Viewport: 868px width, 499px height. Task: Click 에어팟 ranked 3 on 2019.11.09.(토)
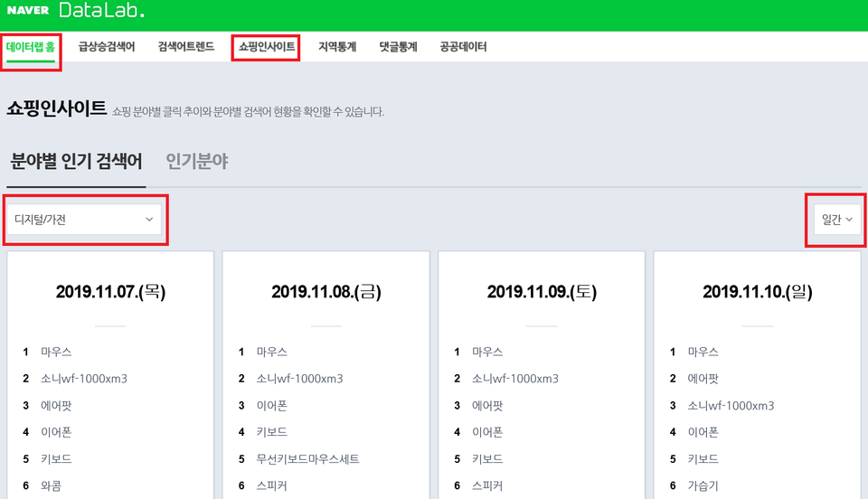[487, 406]
